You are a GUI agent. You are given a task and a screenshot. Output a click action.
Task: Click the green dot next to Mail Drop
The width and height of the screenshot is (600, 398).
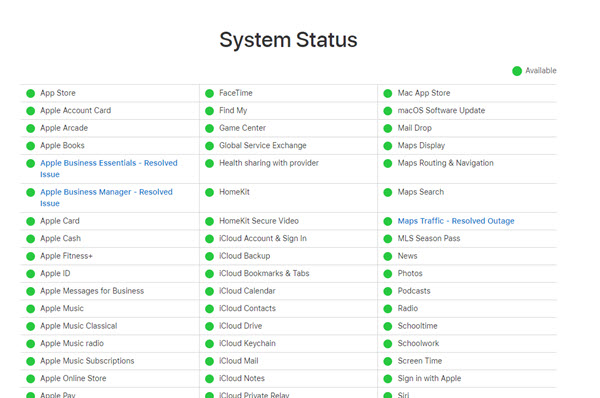click(388, 128)
